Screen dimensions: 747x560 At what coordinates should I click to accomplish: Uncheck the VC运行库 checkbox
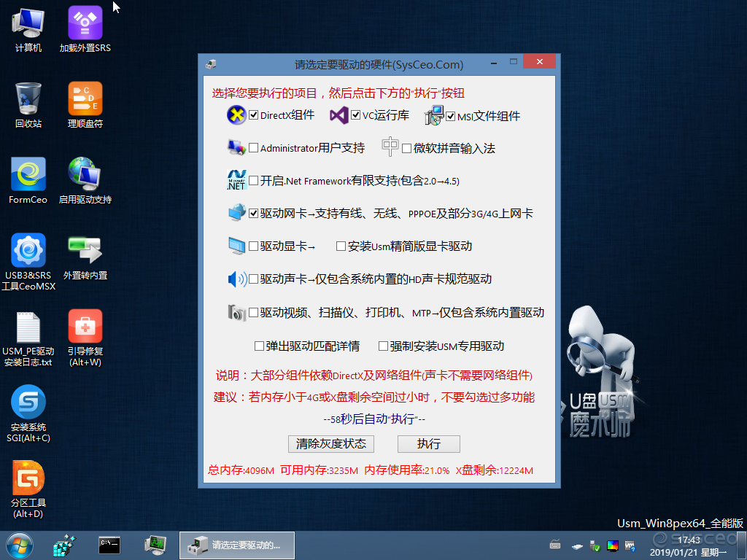tap(355, 114)
